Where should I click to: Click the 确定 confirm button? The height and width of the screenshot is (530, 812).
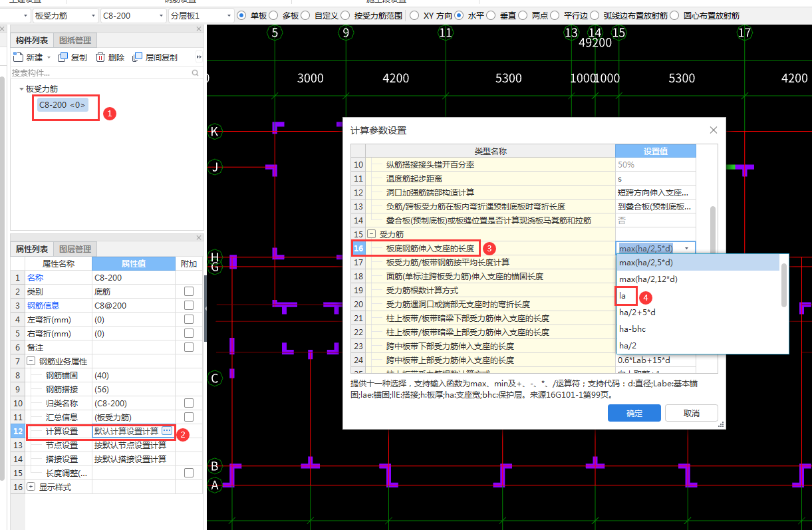634,413
